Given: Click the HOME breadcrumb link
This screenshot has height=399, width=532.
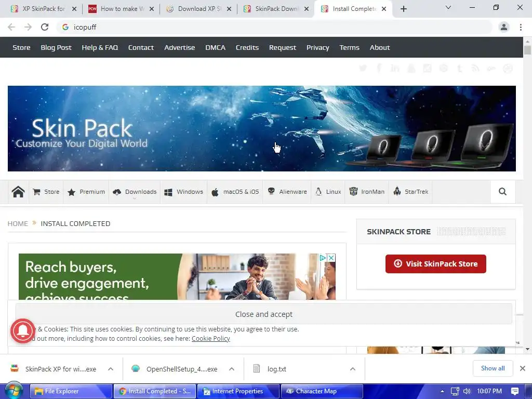Looking at the screenshot, I should tap(18, 223).
